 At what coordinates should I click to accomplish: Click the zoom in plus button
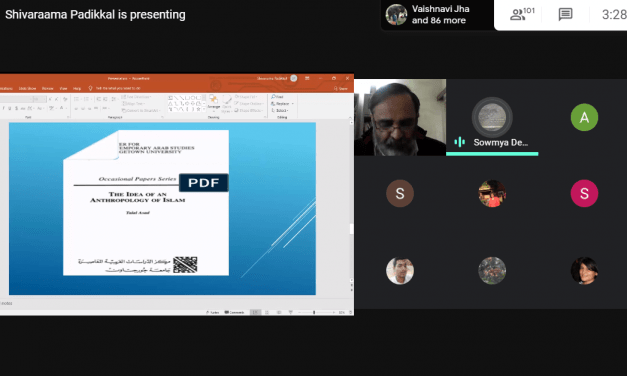[x=334, y=312]
